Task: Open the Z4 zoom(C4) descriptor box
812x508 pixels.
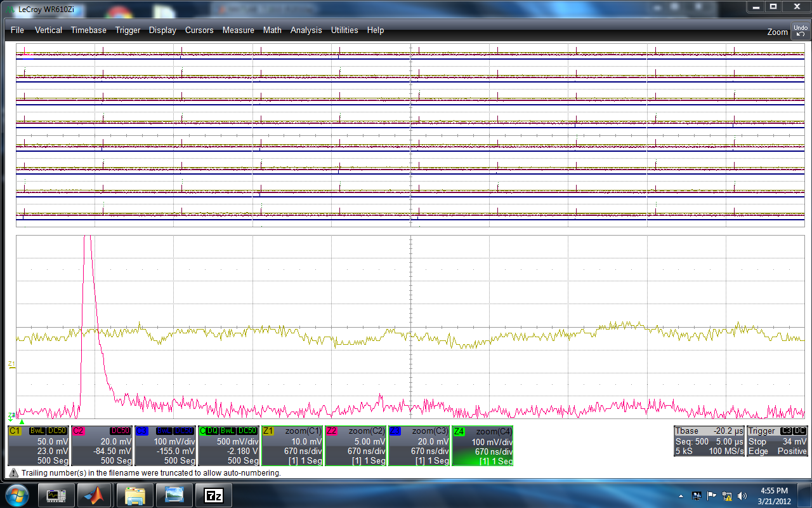Action: coord(482,446)
